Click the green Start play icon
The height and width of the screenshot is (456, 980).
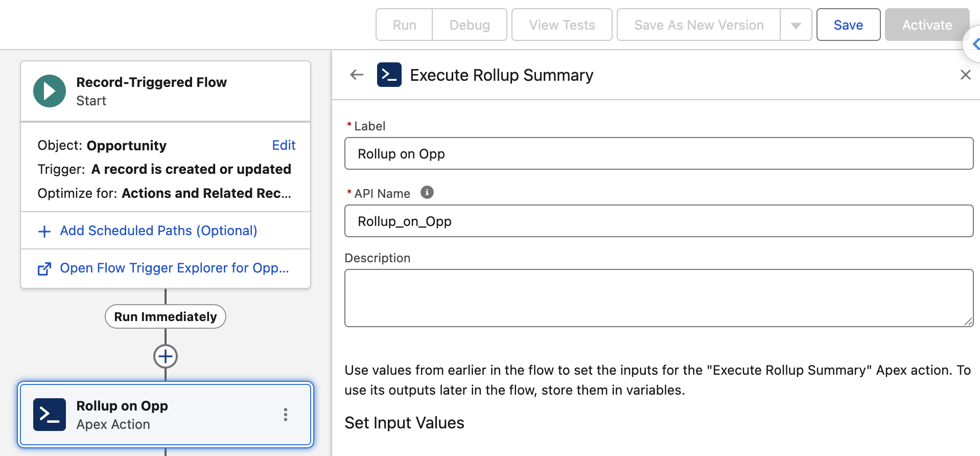pos(50,91)
